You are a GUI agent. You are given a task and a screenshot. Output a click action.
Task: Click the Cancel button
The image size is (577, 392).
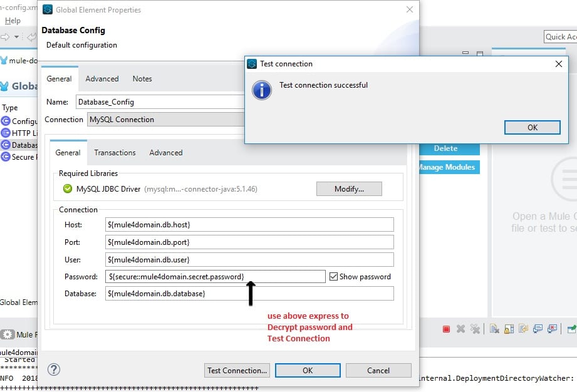click(x=378, y=370)
